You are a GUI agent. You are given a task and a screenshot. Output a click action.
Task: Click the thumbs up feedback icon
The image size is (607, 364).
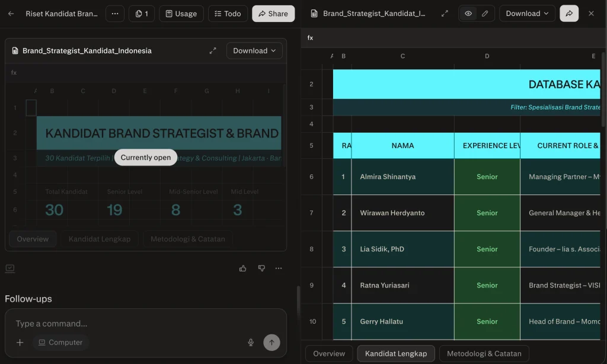point(243,269)
